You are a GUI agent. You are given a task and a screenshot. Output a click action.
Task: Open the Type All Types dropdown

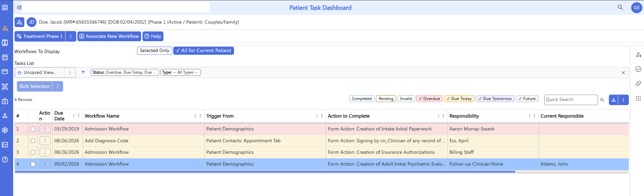click(x=181, y=72)
